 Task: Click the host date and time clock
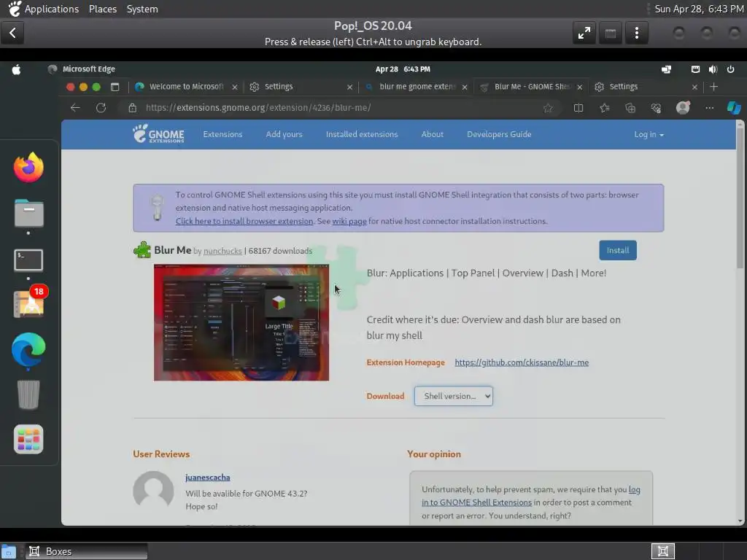699,9
